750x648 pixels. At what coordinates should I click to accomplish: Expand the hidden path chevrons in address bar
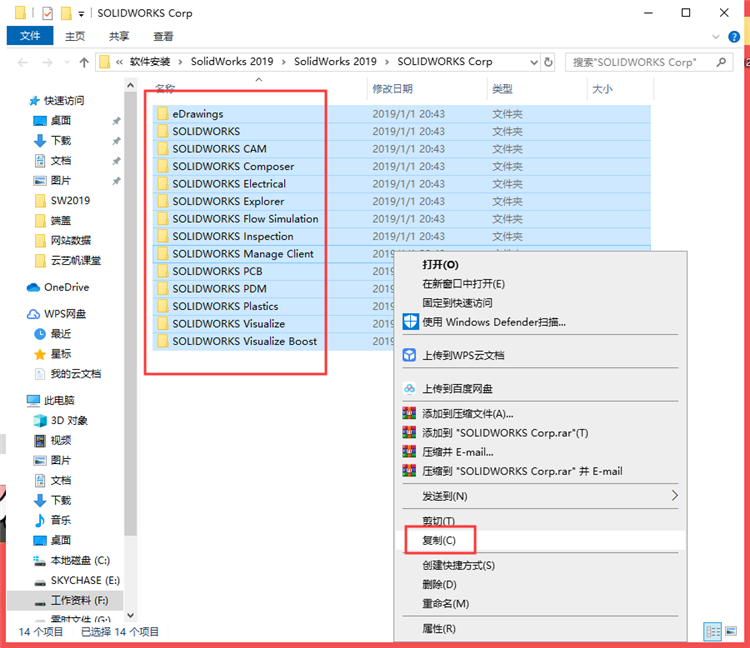click(119, 62)
